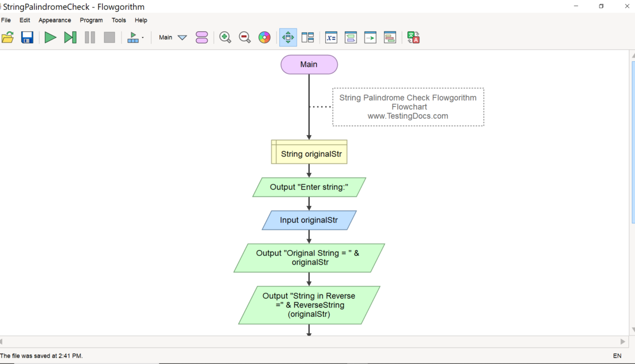Image resolution: width=635 pixels, height=364 pixels.
Task: Open the Tools menu
Action: 119,20
